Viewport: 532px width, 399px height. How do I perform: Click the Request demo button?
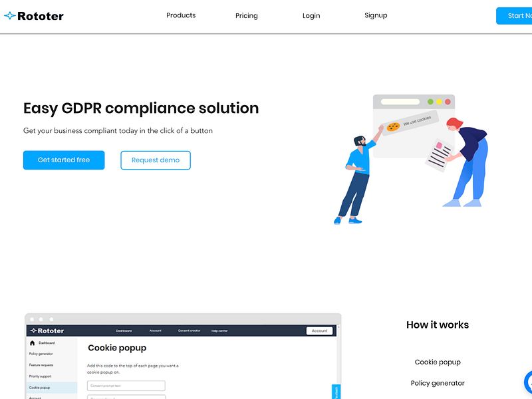[156, 160]
